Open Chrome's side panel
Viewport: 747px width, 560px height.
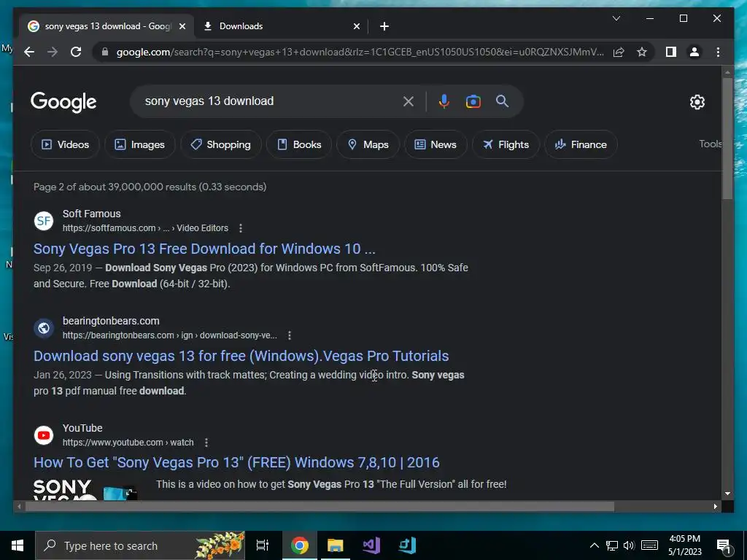(x=671, y=52)
